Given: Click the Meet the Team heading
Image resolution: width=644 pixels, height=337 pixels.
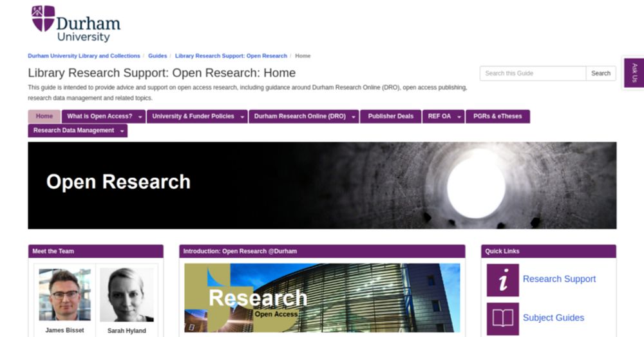Looking at the screenshot, I should tap(53, 251).
